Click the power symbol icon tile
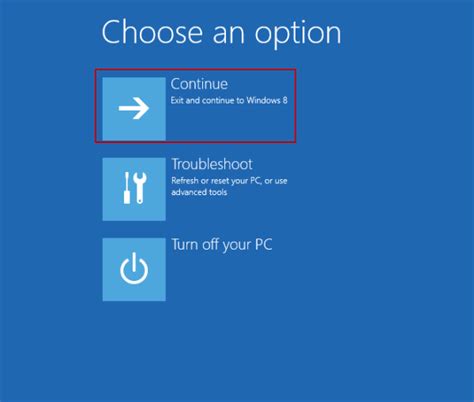The width and height of the screenshot is (474, 402). (134, 269)
